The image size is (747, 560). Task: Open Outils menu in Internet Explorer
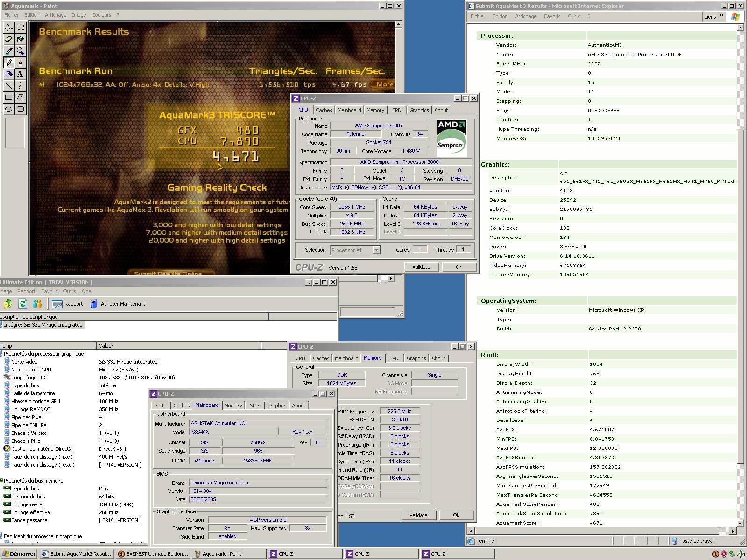tap(574, 16)
